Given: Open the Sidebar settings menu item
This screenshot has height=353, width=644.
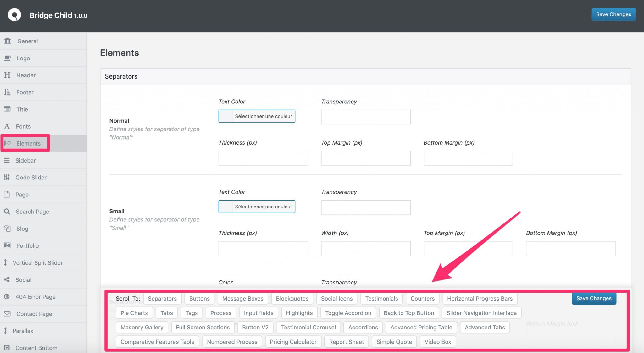Looking at the screenshot, I should tap(25, 161).
